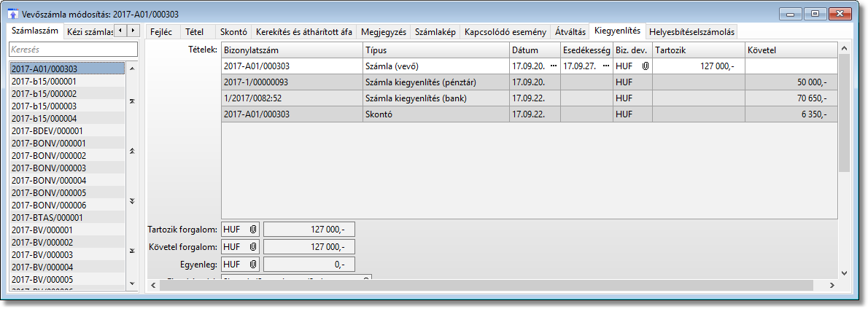Screen dimensions: 868x309
Task: Select invoice 2017-BONV/000003
Action: 67,168
